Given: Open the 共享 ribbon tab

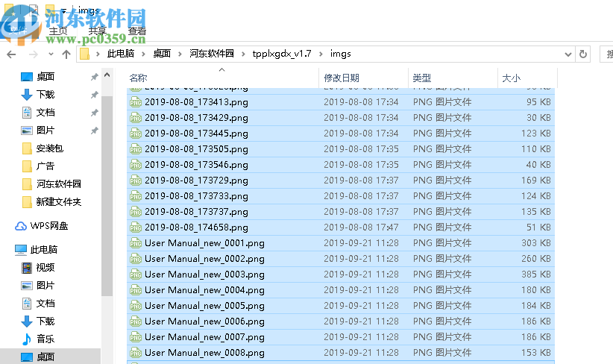Looking at the screenshot, I should (x=97, y=31).
